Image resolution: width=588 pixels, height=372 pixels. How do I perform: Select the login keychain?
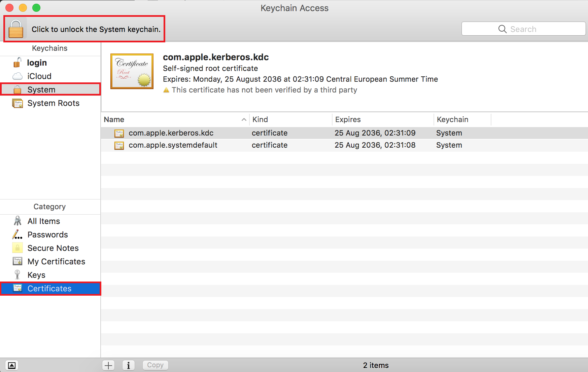point(50,63)
